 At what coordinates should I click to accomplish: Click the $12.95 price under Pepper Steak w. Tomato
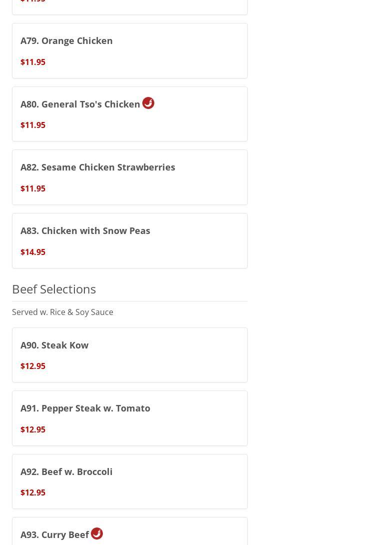(33, 429)
